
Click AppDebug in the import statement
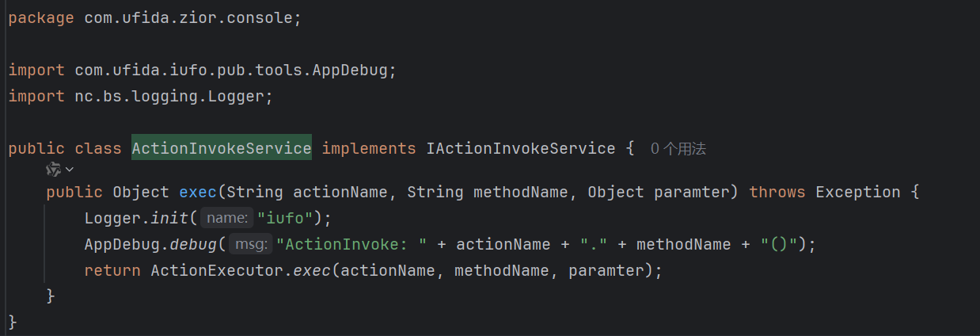point(350,70)
